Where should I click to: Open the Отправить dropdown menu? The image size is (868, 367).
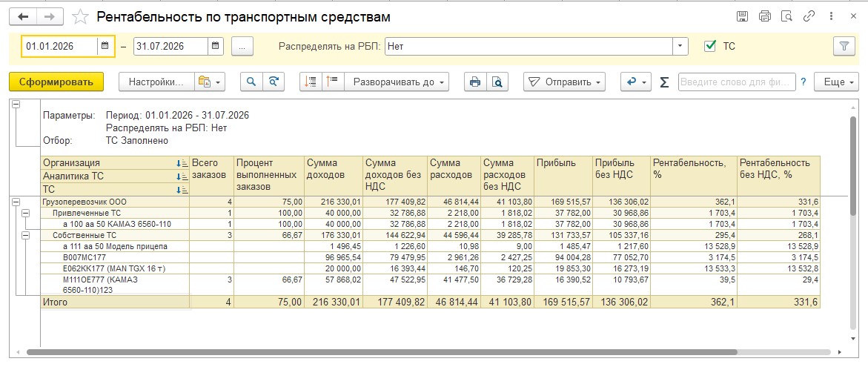click(565, 82)
